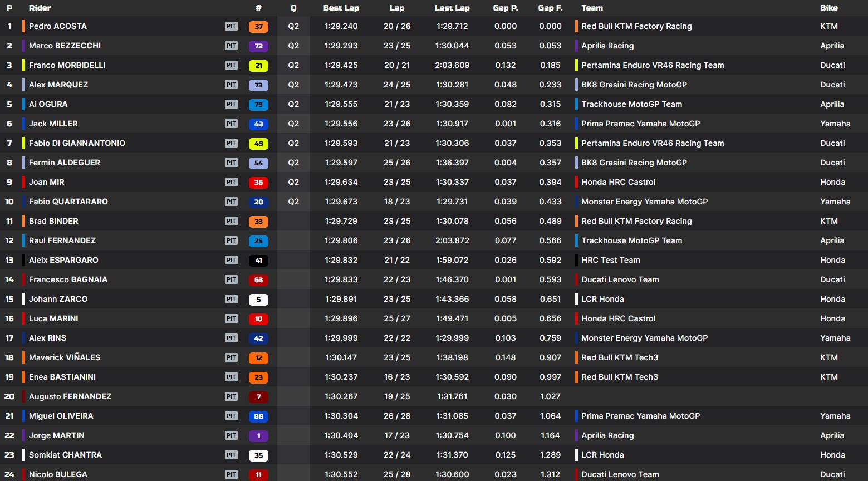Select Pedro Acosta's number 37 badge
Screen dimensions: 868x481
258,26
